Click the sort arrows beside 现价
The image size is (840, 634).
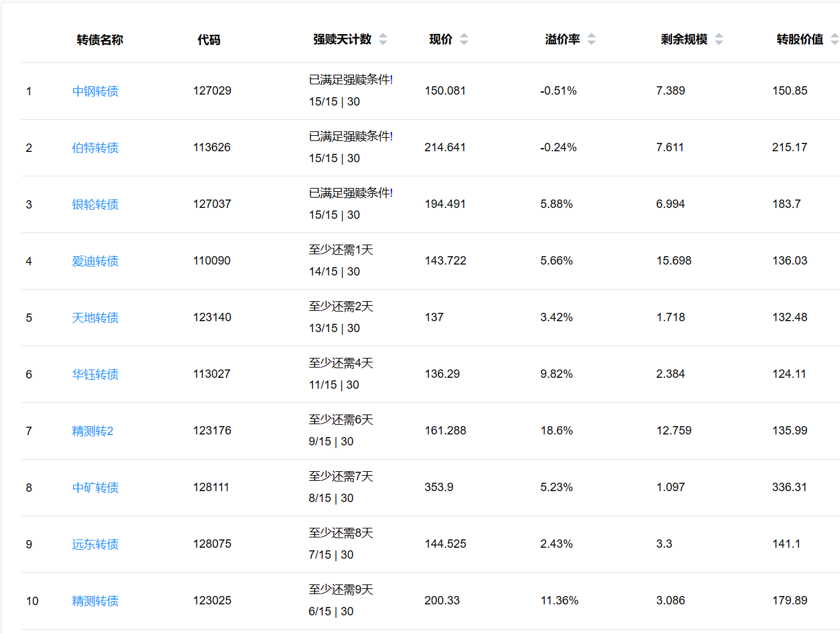[x=464, y=39]
